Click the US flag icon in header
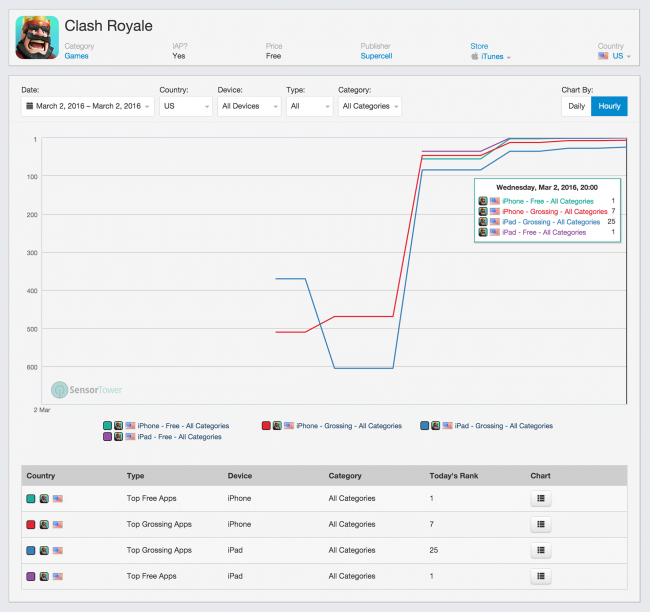Image resolution: width=650 pixels, height=612 pixels. coord(603,56)
